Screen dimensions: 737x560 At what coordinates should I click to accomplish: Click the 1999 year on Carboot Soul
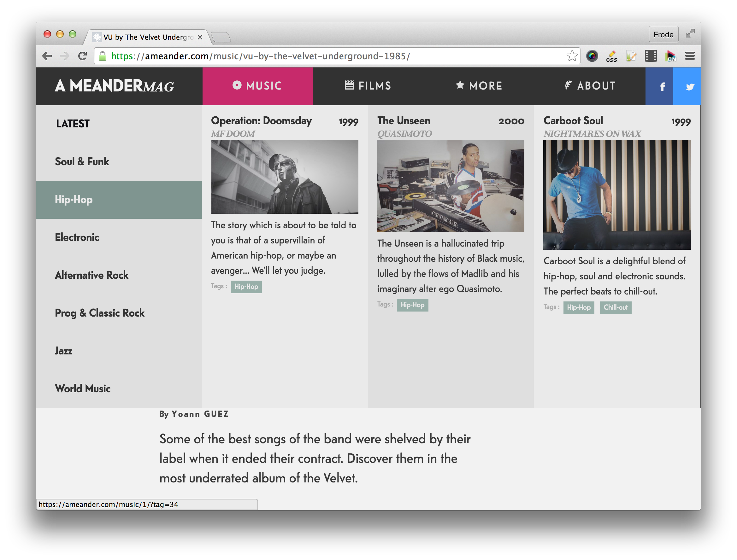click(681, 122)
